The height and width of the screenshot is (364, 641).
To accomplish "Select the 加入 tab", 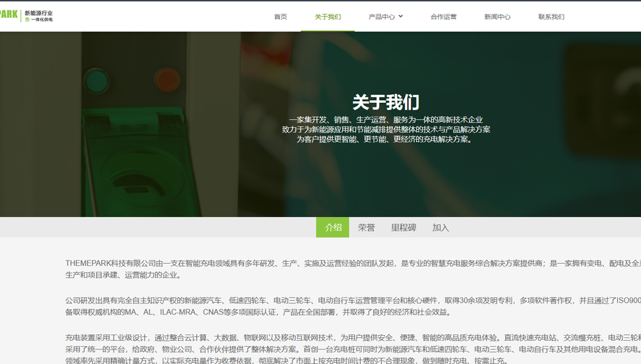I will [x=441, y=228].
